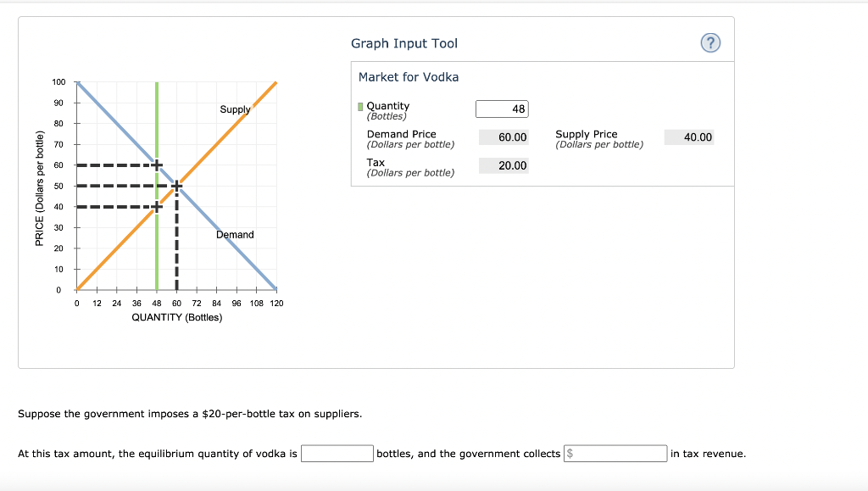Click the Tax field showing 20.00
Screen dimensions: 868x491
pos(504,165)
